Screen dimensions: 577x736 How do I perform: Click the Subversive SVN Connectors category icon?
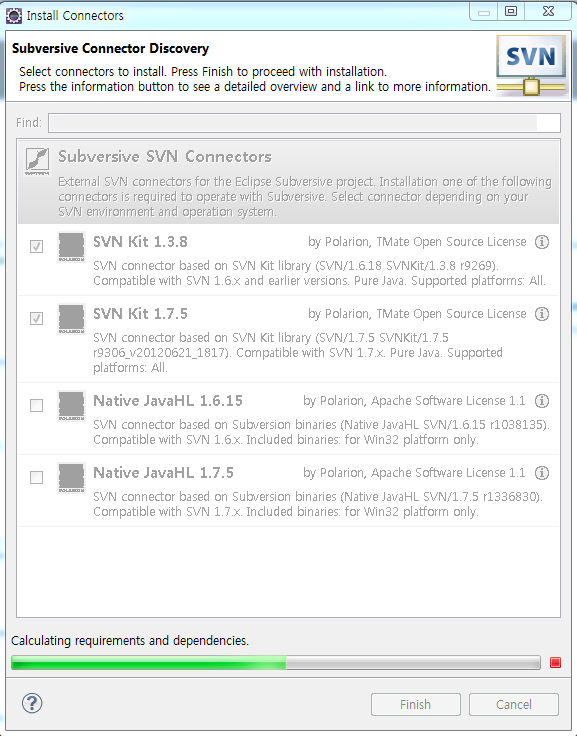pos(37,161)
